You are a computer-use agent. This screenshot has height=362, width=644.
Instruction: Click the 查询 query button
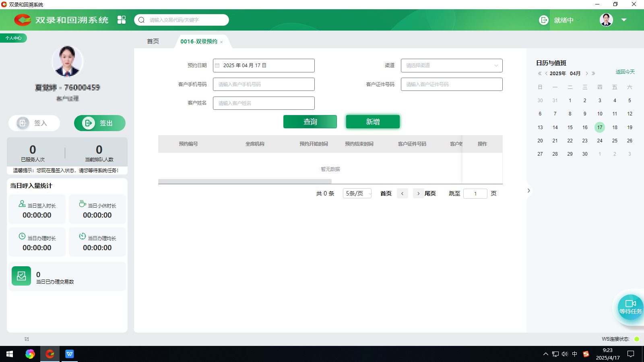coord(310,122)
